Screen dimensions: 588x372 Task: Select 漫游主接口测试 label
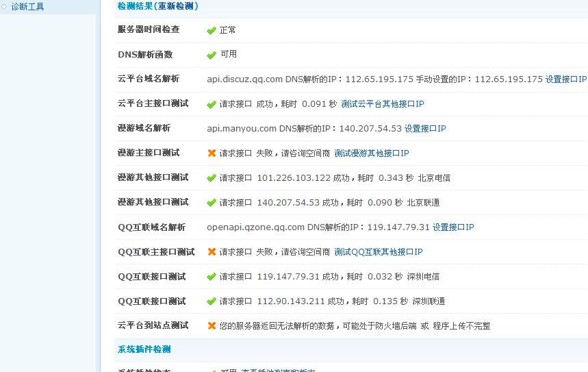[149, 153]
